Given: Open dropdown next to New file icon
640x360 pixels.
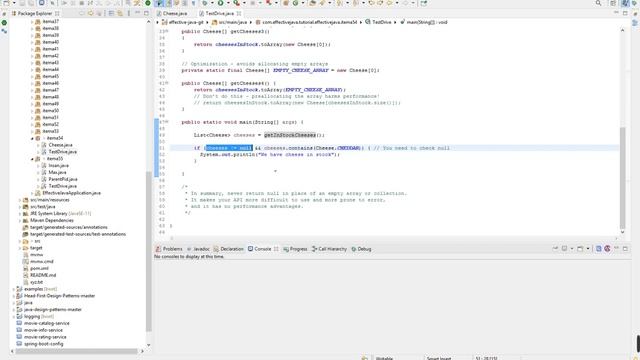Looking at the screenshot, I should coord(14,3).
